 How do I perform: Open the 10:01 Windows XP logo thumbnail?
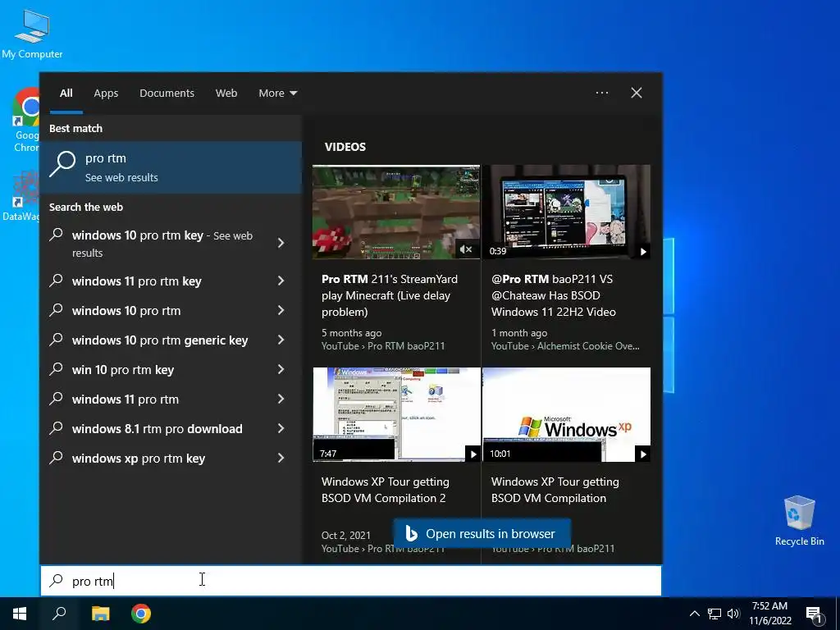[x=566, y=414]
